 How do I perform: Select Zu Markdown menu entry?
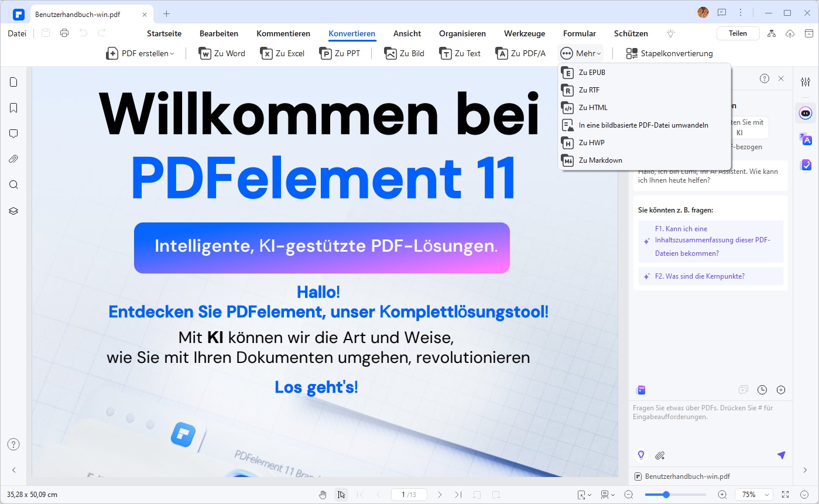coord(644,160)
